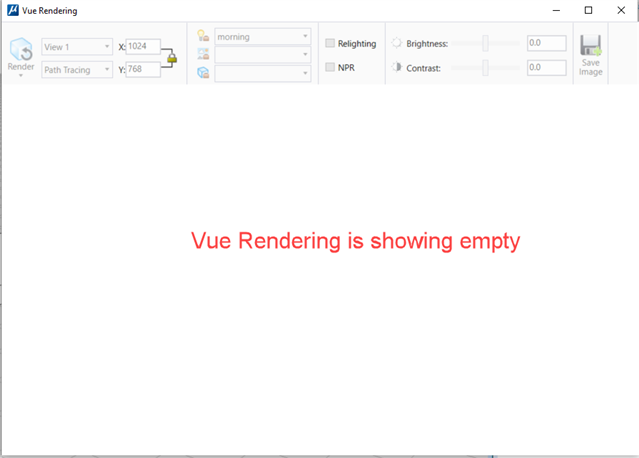Open the Render options arrow below Render

21,76
